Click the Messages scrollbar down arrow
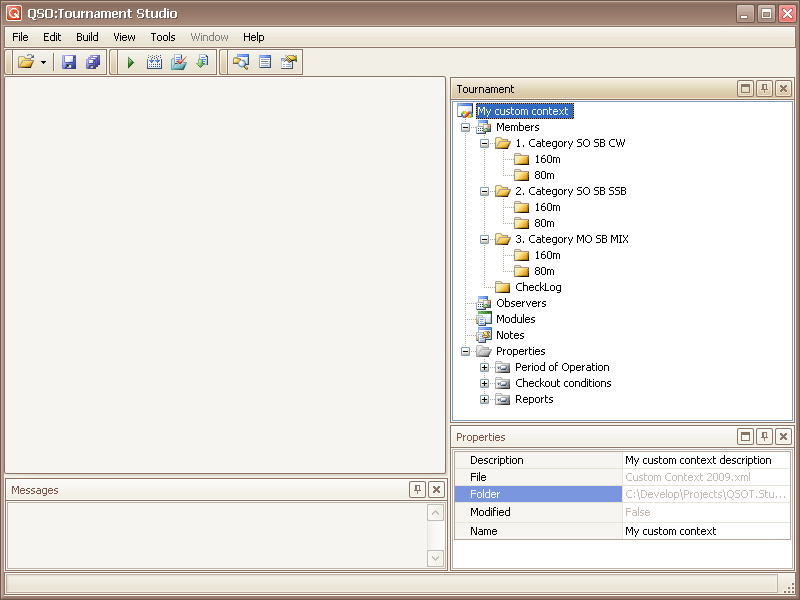The width and height of the screenshot is (800, 600). pyautogui.click(x=436, y=558)
